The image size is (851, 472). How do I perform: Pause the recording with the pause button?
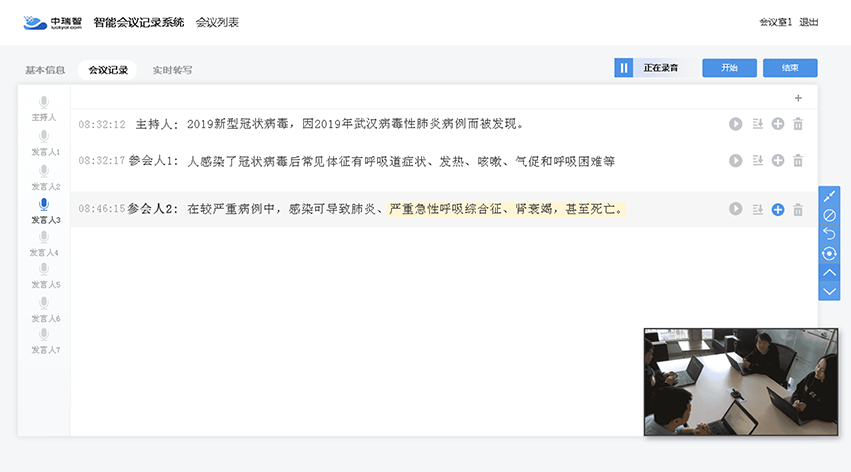[624, 68]
